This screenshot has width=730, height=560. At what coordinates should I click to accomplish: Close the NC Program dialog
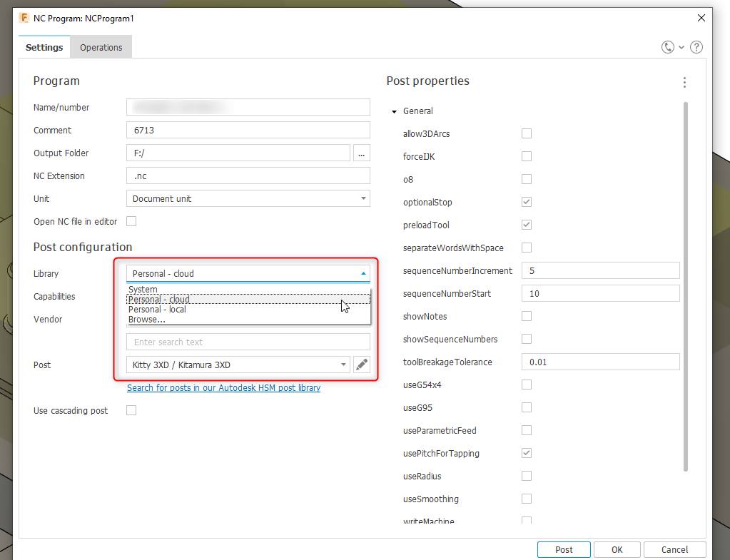click(701, 18)
